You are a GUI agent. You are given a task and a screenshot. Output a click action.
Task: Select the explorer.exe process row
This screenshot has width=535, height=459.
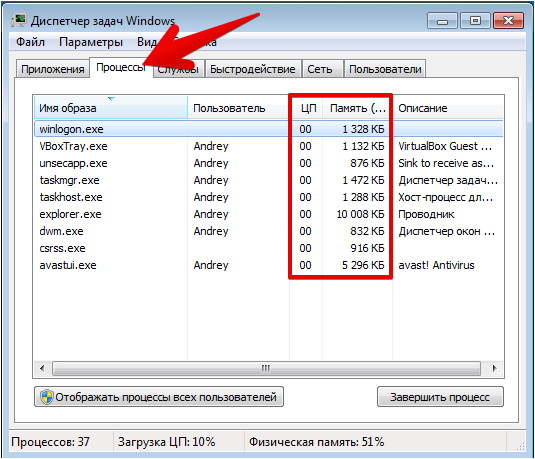(269, 214)
